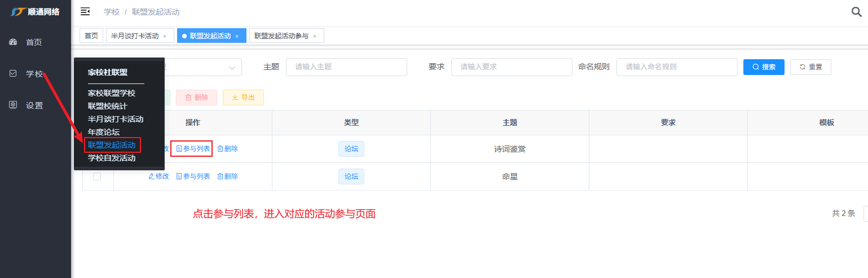Delete the 命星 row via 删除 link
Screen dimensions: 868x278
(x=227, y=176)
